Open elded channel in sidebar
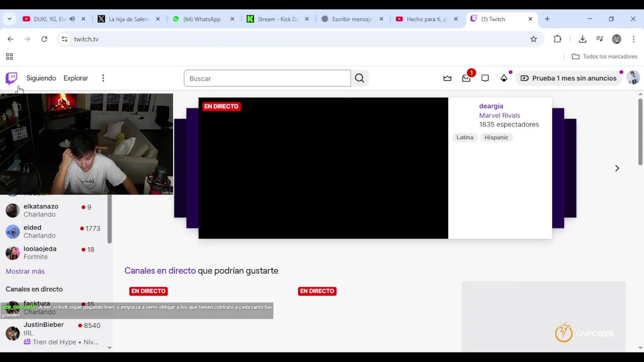Screen dimensions: 644x362 (55, 231)
